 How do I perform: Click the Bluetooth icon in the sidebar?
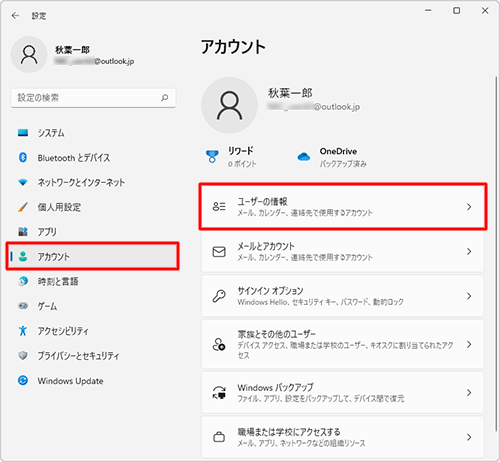[x=23, y=157]
